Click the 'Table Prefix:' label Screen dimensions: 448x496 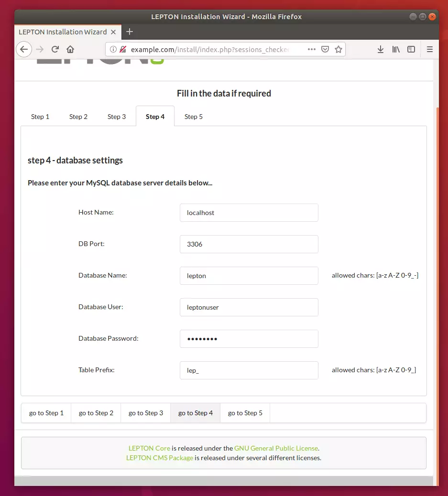click(97, 370)
